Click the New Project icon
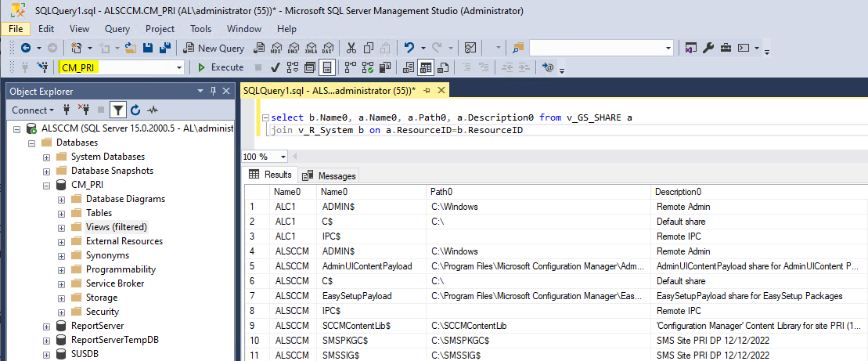The width and height of the screenshot is (868, 361). coord(77,49)
